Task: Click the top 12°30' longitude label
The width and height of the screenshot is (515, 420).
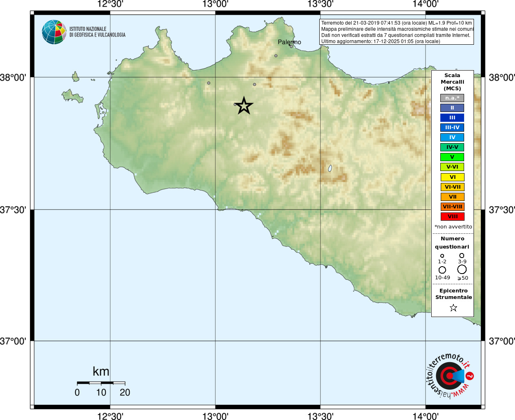Action: pos(110,4)
